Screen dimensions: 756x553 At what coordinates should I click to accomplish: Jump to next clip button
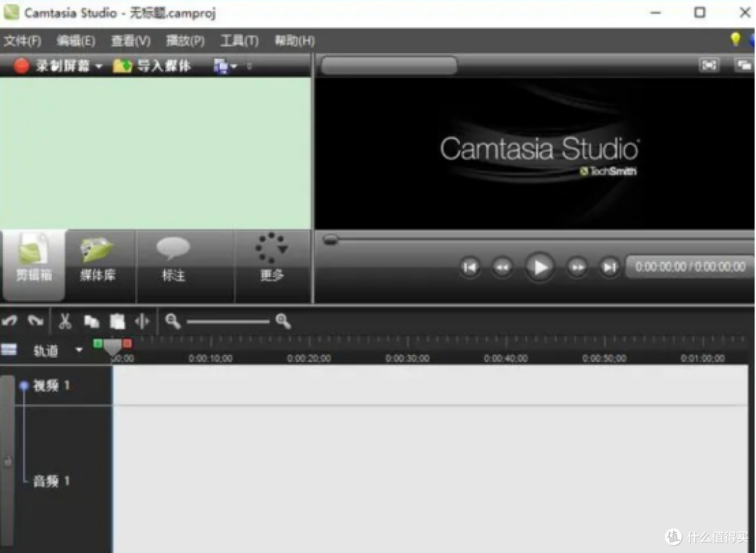tap(610, 267)
